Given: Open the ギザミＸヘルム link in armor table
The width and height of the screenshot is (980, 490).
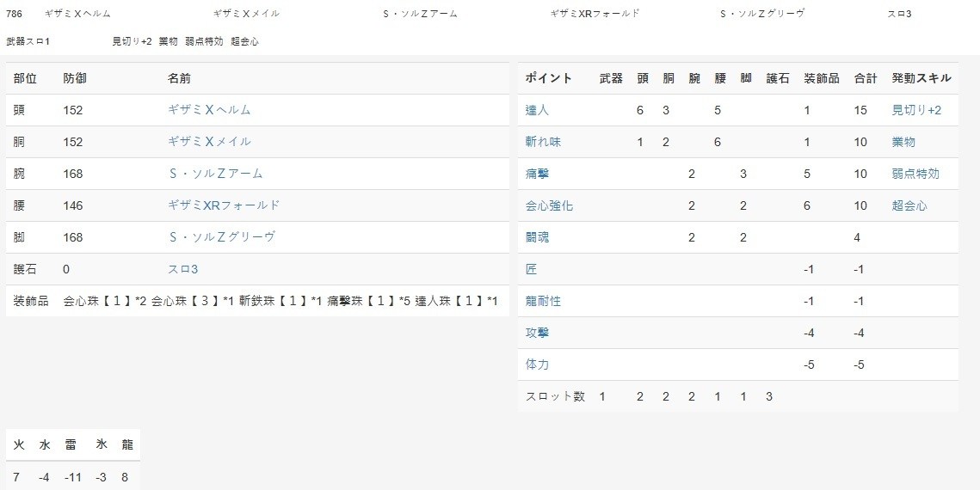Looking at the screenshot, I should tap(209, 110).
